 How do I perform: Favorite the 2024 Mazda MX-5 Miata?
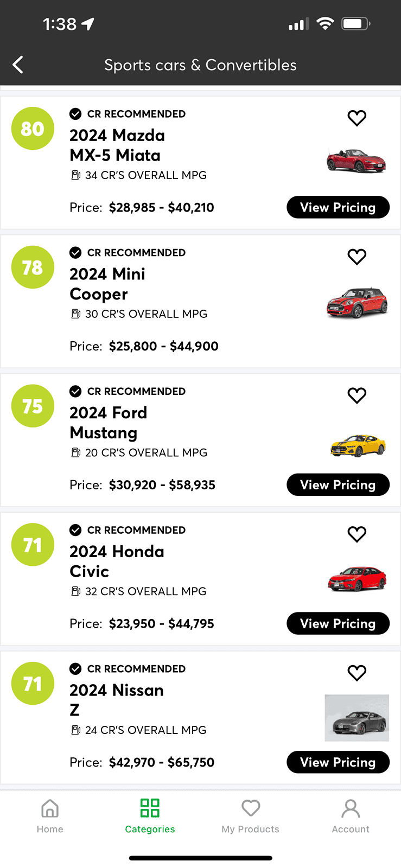pyautogui.click(x=357, y=118)
